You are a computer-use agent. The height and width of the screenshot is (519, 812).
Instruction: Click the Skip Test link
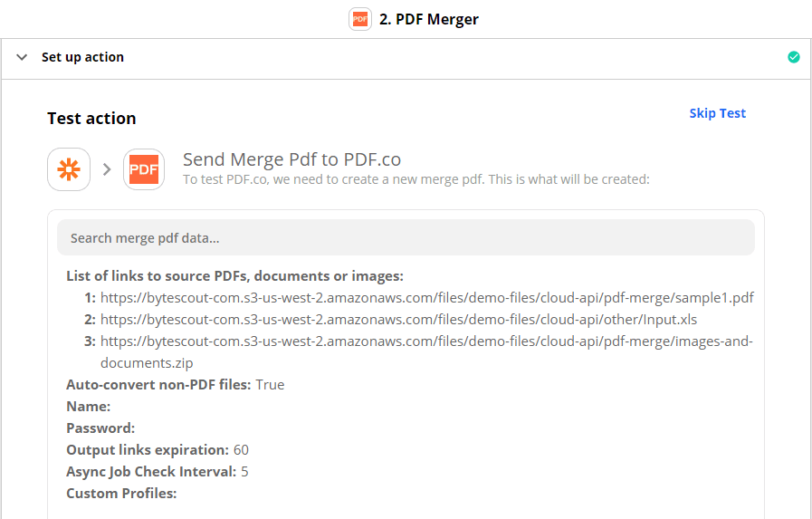click(717, 113)
